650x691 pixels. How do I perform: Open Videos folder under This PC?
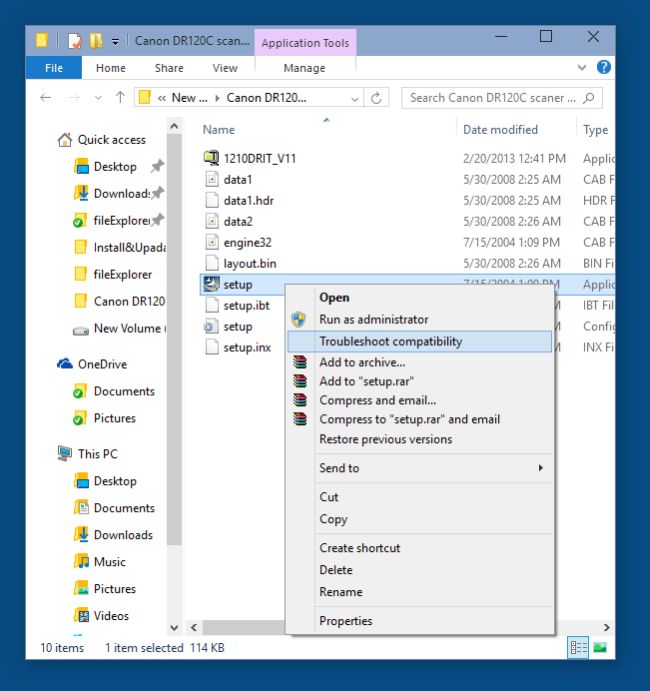click(x=111, y=616)
